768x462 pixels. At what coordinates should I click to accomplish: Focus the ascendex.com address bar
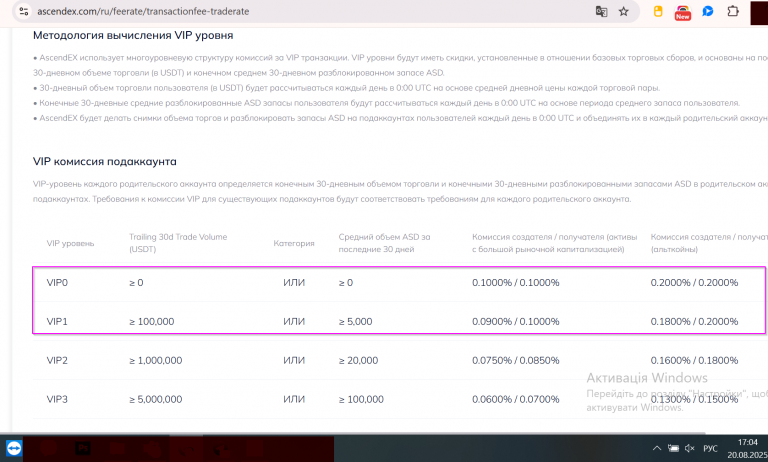313,11
